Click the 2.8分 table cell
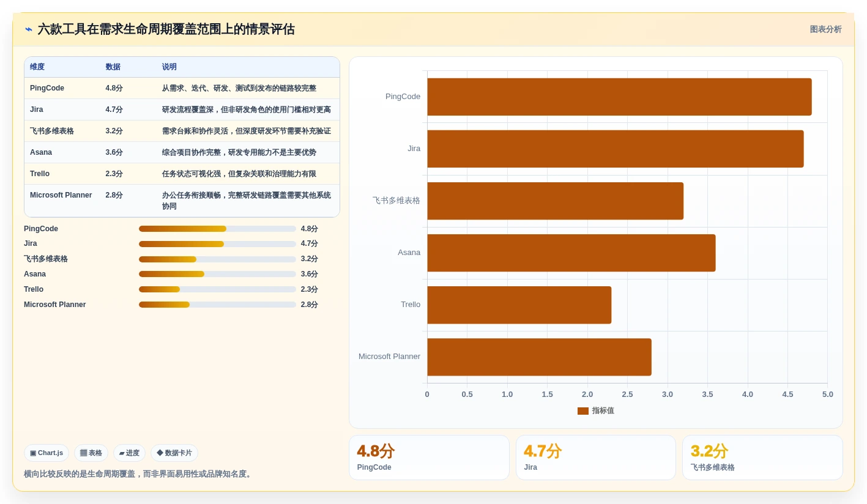This screenshot has width=867, height=504. point(114,195)
